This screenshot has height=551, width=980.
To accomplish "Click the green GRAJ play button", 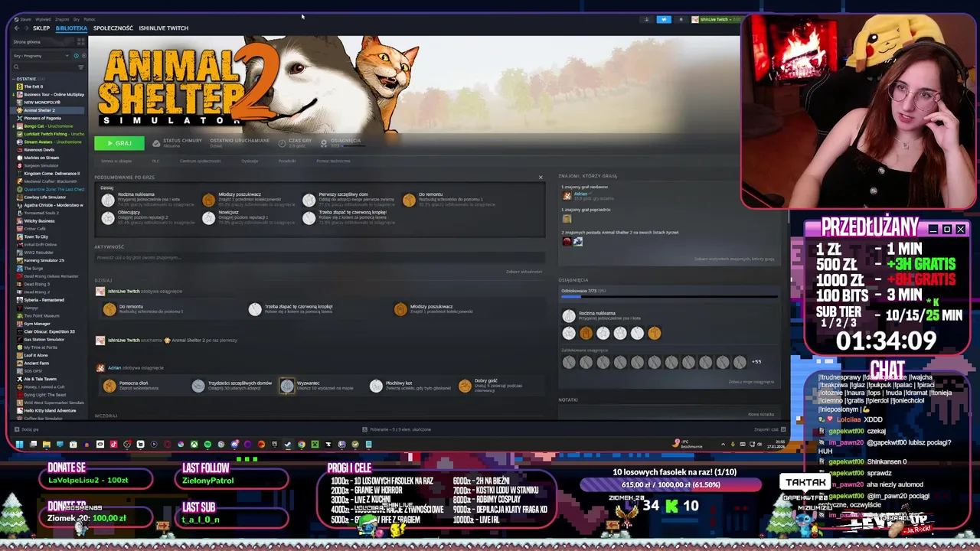I will click(119, 143).
